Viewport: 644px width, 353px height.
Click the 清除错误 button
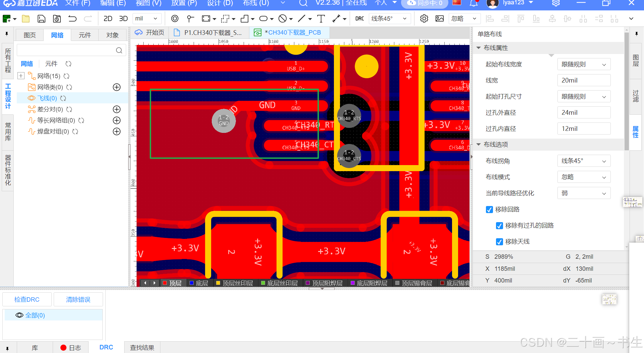tap(78, 299)
